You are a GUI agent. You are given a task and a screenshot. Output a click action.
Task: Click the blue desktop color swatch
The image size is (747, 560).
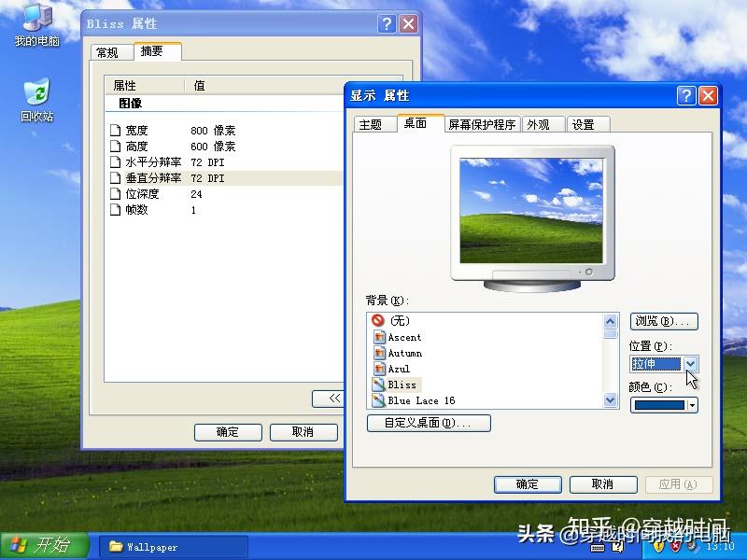click(659, 405)
